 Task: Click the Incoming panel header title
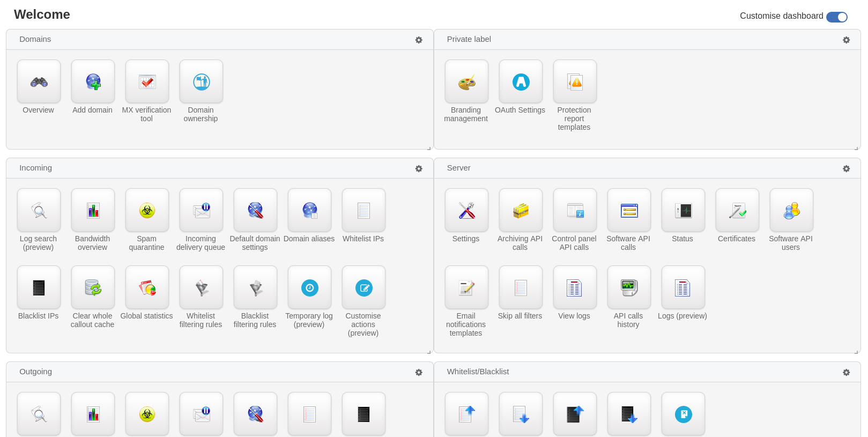coord(35,168)
